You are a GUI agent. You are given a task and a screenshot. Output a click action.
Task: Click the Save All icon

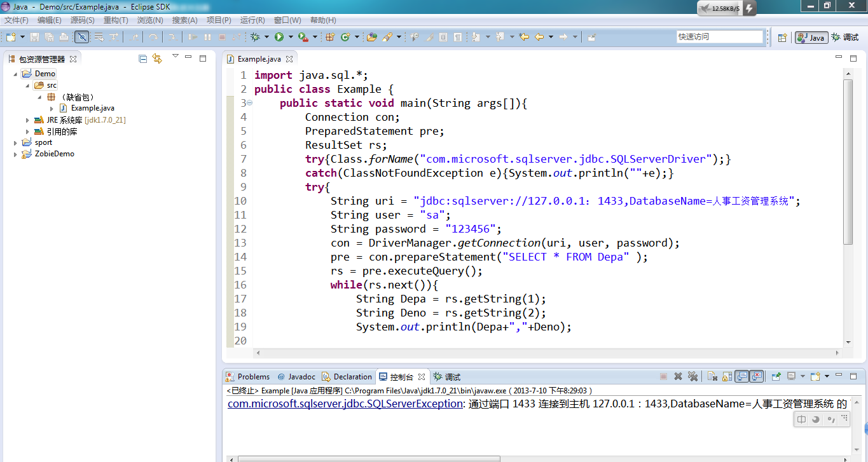[49, 37]
